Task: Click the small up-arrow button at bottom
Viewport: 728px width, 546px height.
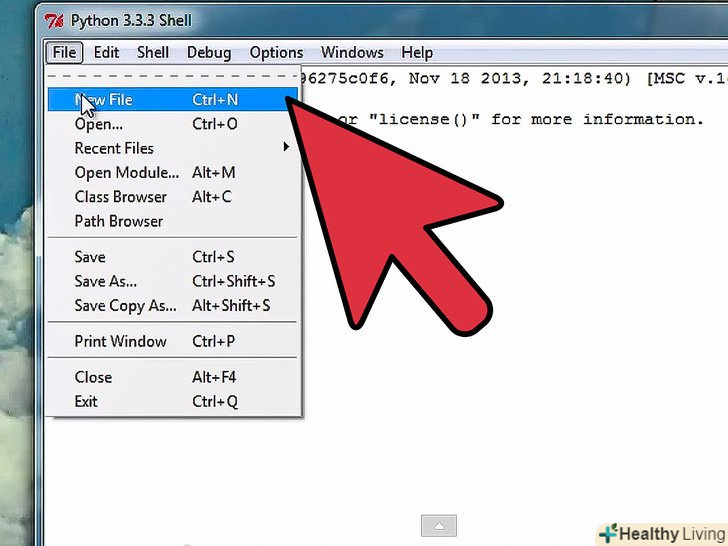Action: (439, 526)
